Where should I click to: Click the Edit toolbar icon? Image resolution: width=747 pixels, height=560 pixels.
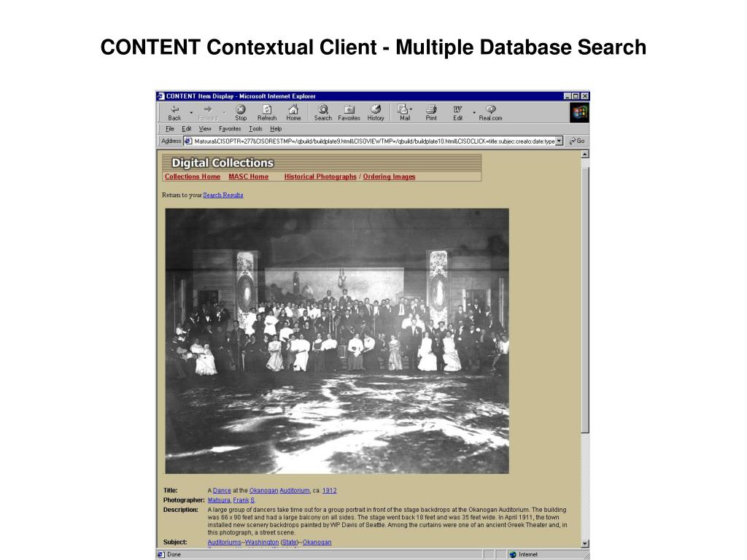pos(457,109)
